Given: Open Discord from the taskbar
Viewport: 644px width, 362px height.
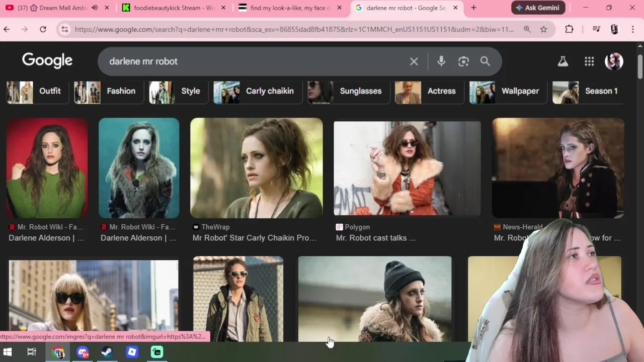Looking at the screenshot, I should pyautogui.click(x=83, y=352).
